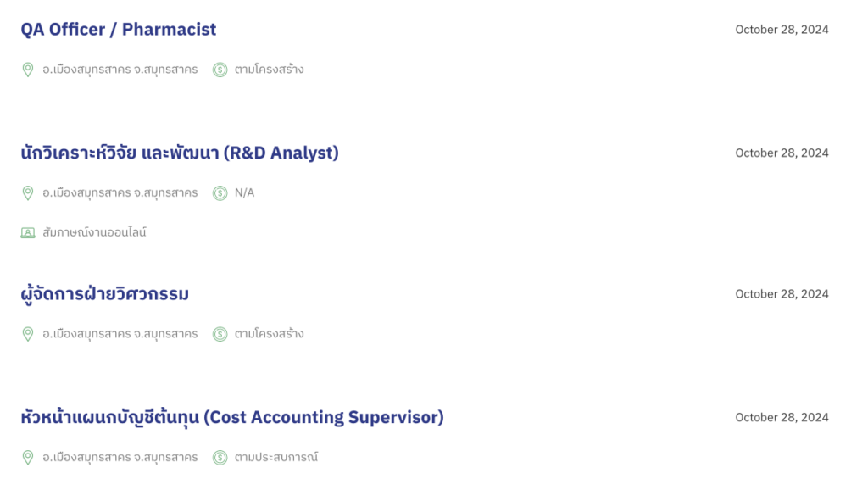The image size is (868, 490).
Task: Click salary coin icon beside N/A
Action: tap(220, 193)
